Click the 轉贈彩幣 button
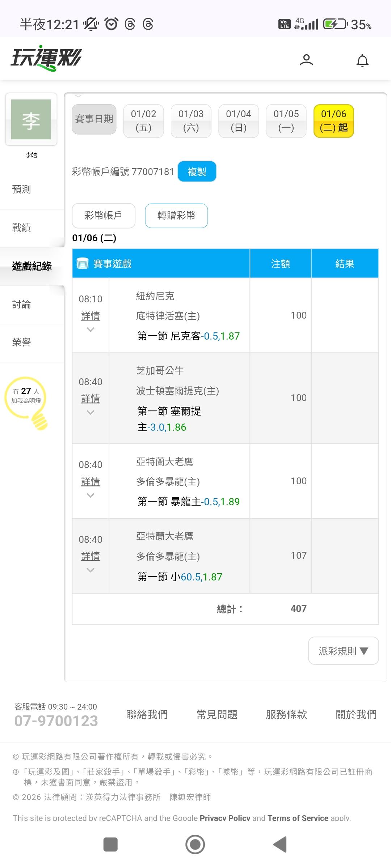The height and width of the screenshot is (868, 391). [176, 216]
